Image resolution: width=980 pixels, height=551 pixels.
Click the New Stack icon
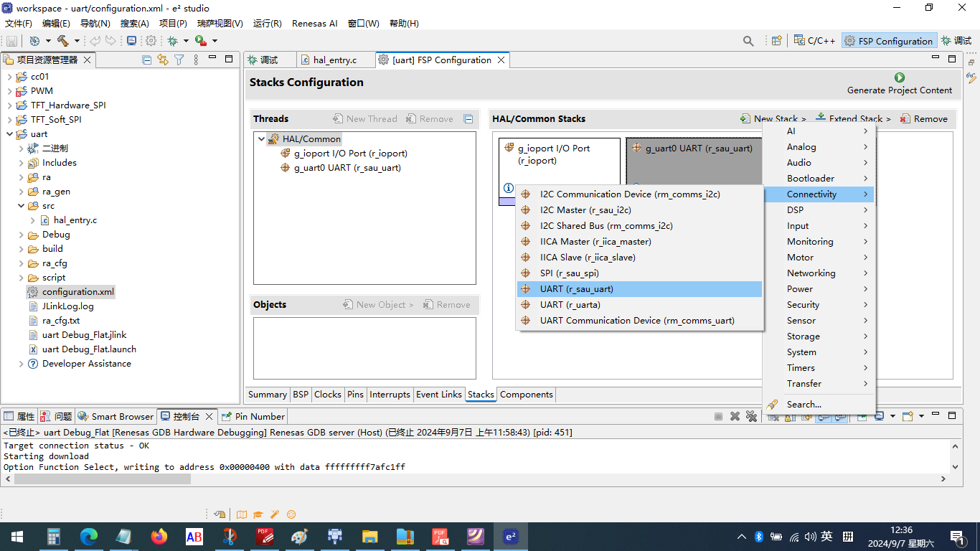coord(746,118)
